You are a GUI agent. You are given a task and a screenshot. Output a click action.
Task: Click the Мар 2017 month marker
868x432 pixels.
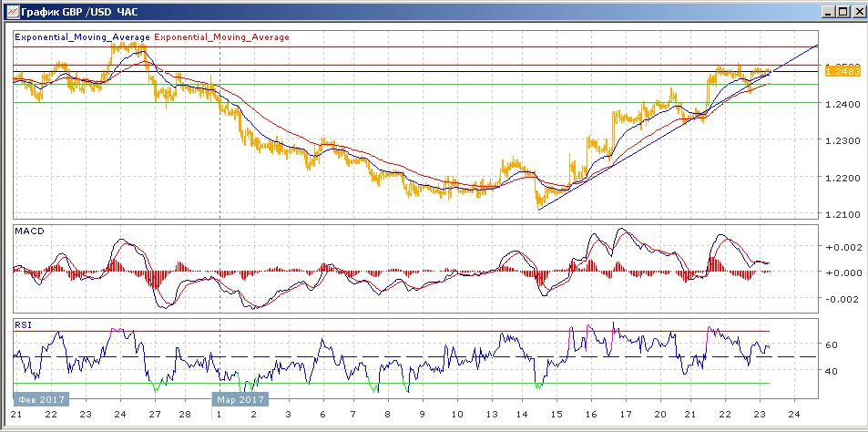(240, 399)
